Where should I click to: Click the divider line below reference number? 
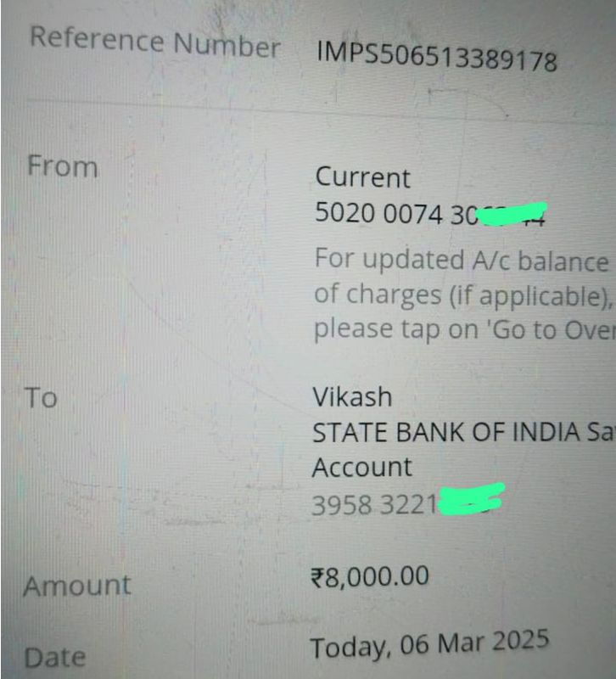pos(321,112)
